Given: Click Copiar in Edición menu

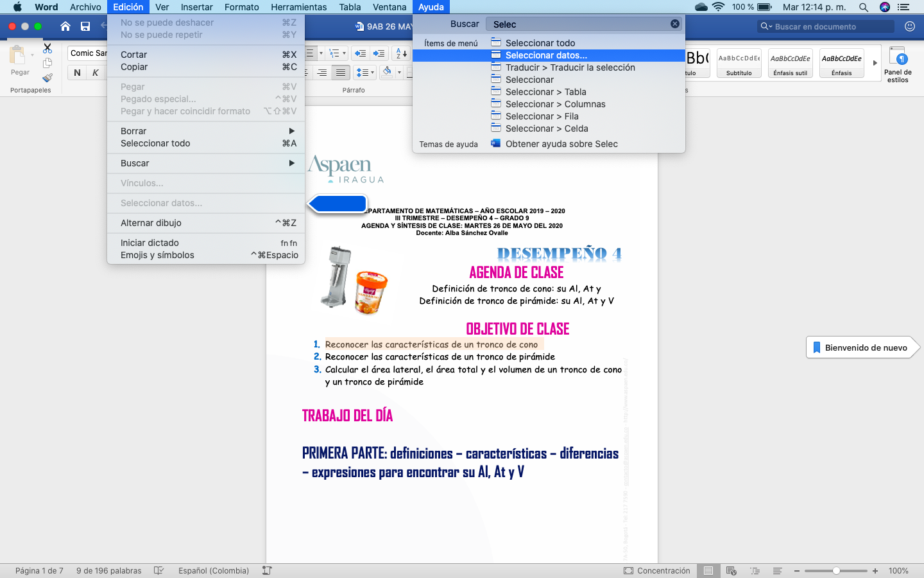Looking at the screenshot, I should (x=206, y=67).
